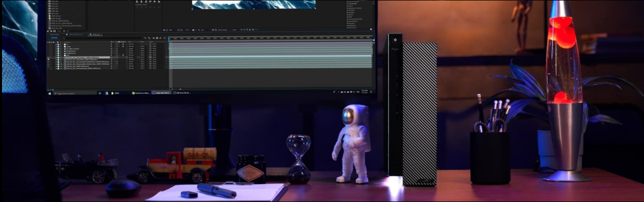Screen dimensions: 644x202
Task: Click the Mode column header in timeline
Action: pyautogui.click(x=130, y=42)
